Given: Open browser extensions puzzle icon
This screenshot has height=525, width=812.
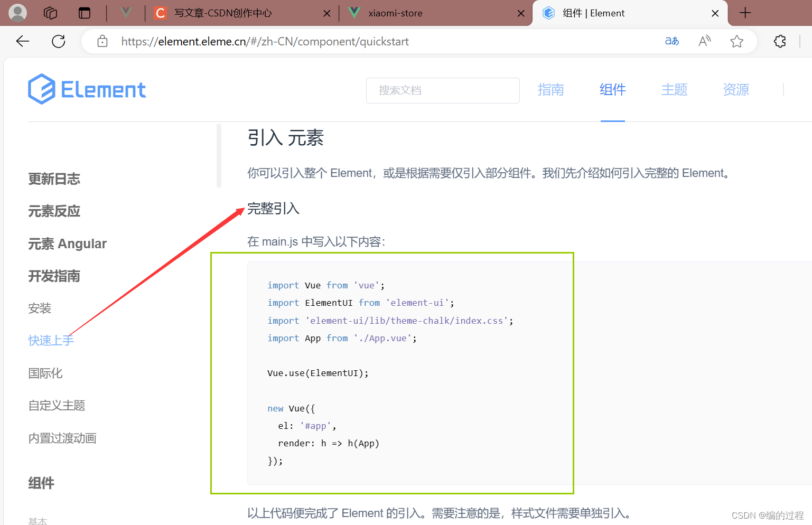Looking at the screenshot, I should tap(780, 41).
